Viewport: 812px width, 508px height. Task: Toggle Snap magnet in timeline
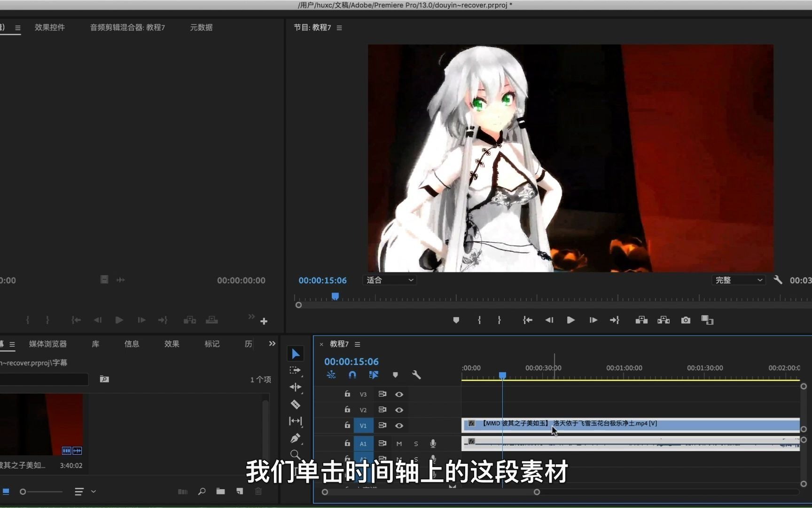point(352,375)
